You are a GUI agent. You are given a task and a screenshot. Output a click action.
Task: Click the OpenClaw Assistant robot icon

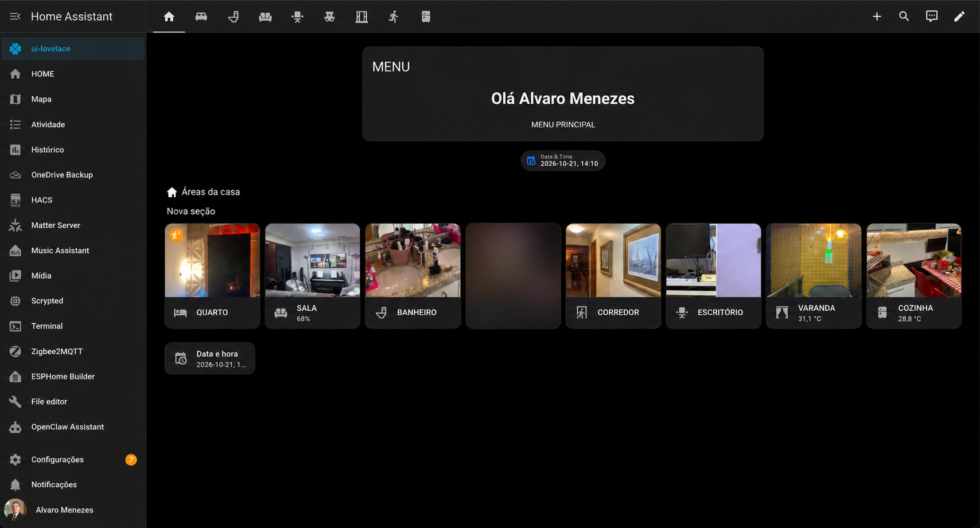click(x=15, y=427)
